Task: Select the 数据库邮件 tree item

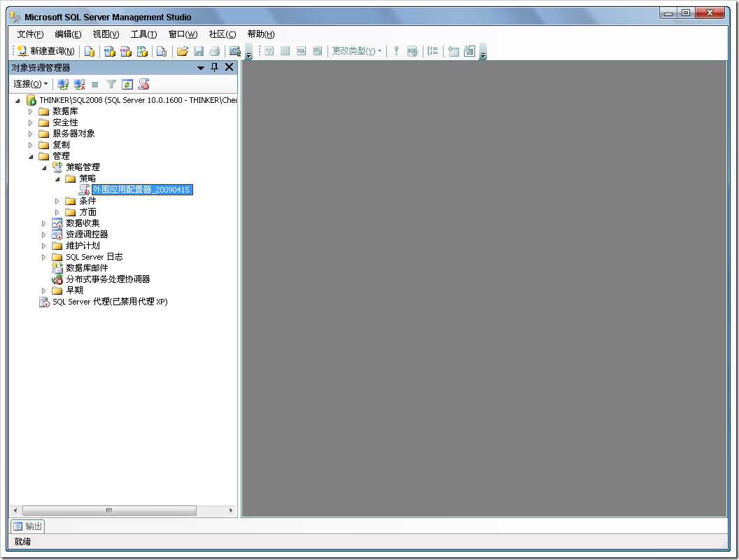Action: click(x=87, y=268)
